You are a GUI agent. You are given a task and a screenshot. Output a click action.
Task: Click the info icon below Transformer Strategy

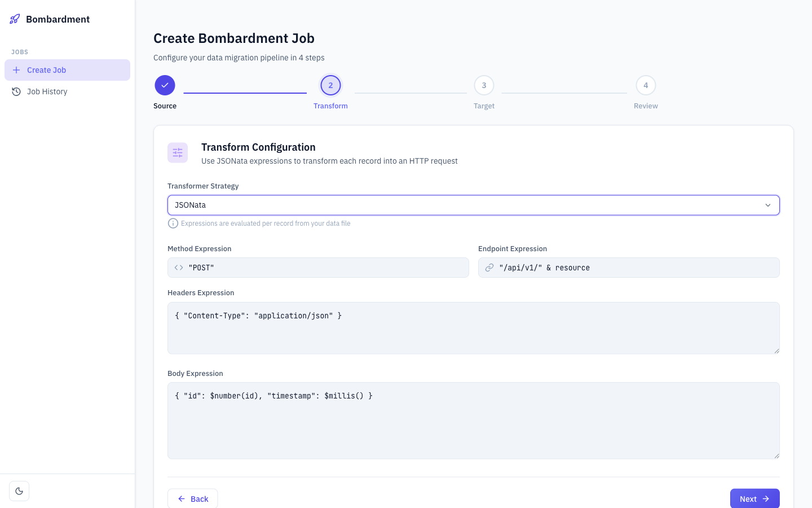(173, 223)
